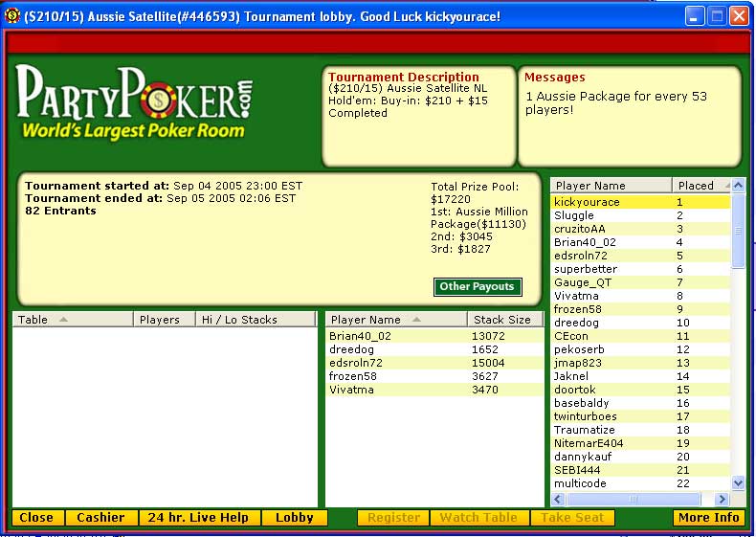Image resolution: width=756 pixels, height=537 pixels.
Task: Select SEBI444 in the standings list
Action: pyautogui.click(x=640, y=470)
